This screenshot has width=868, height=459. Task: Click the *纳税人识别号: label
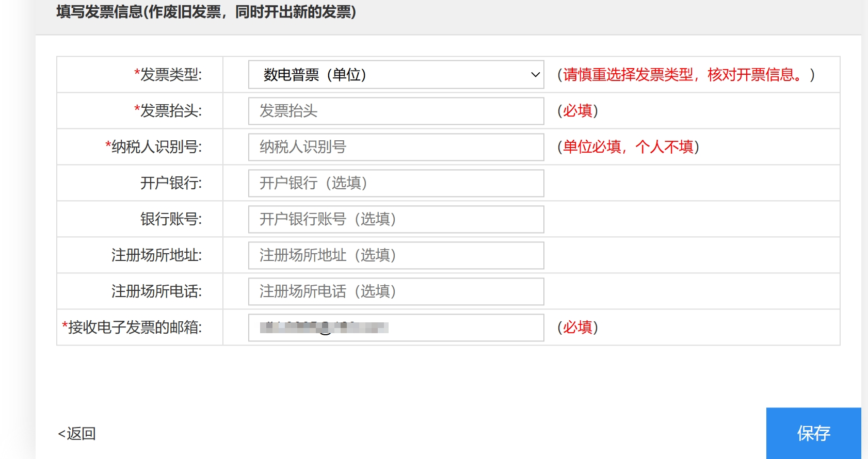coord(153,147)
